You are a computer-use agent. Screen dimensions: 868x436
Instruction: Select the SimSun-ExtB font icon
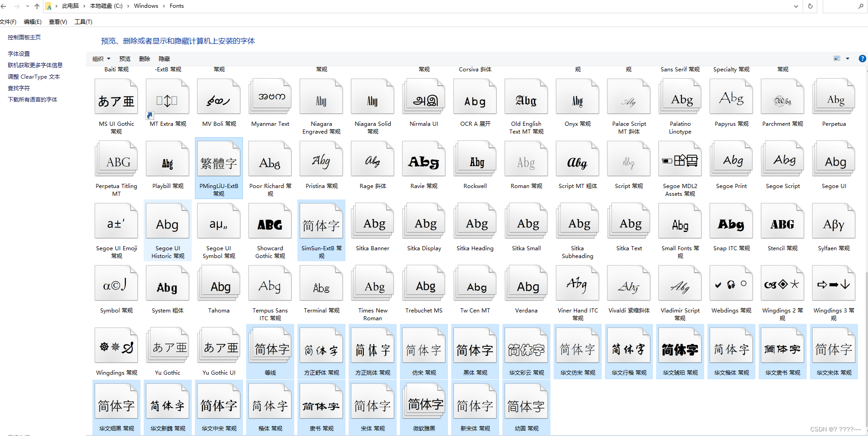tap(321, 221)
